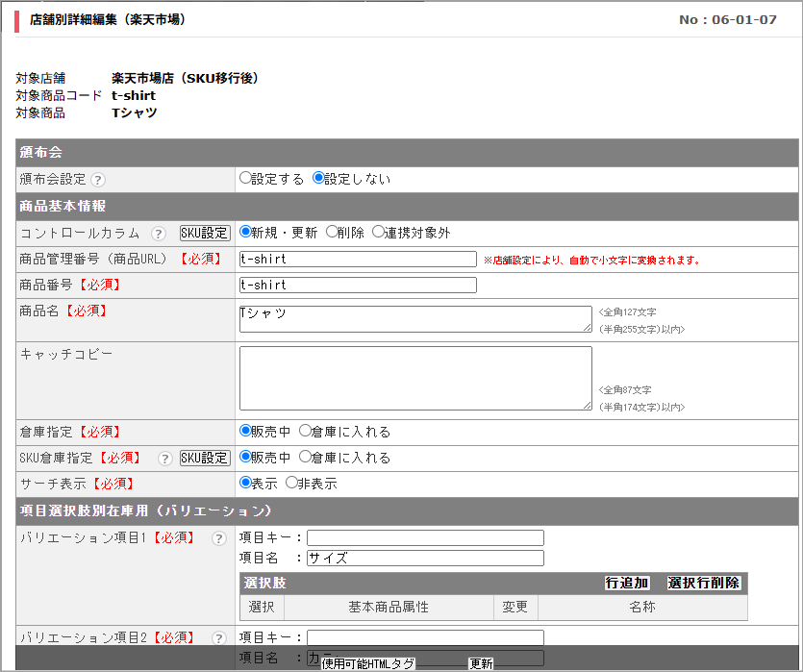The image size is (803, 672).
Task: Select 設定する for 頒布会設定
Action: pyautogui.click(x=245, y=178)
